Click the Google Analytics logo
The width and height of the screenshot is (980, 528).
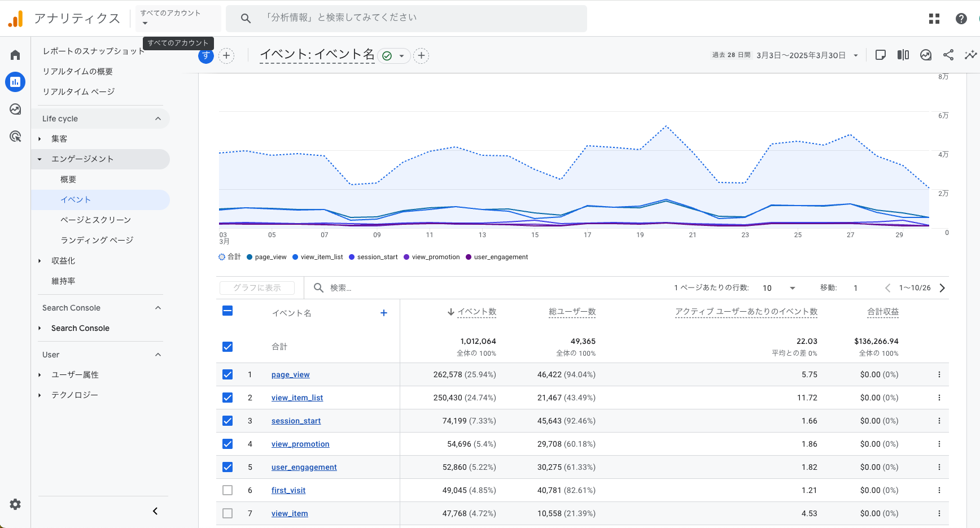(15, 19)
